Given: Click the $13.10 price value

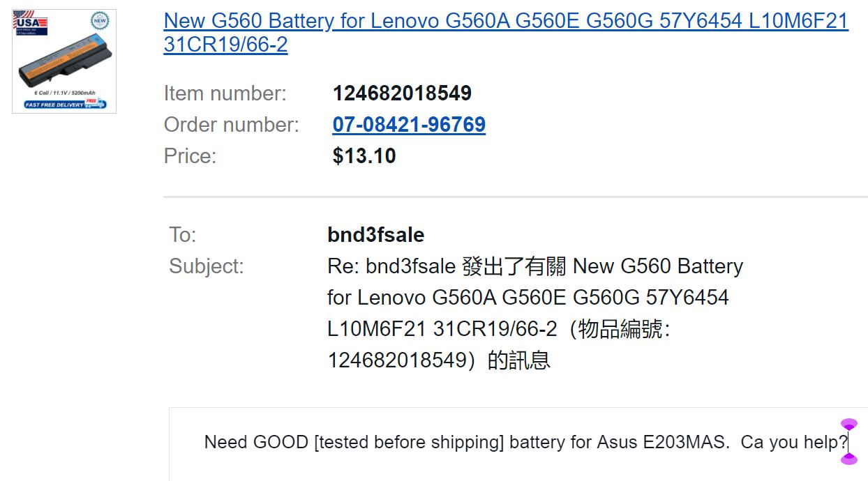Looking at the screenshot, I should click(x=364, y=156).
